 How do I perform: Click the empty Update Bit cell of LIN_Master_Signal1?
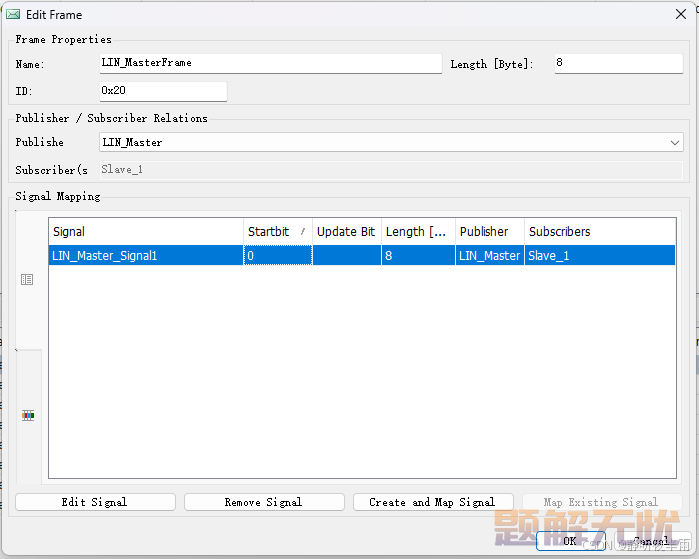(347, 255)
